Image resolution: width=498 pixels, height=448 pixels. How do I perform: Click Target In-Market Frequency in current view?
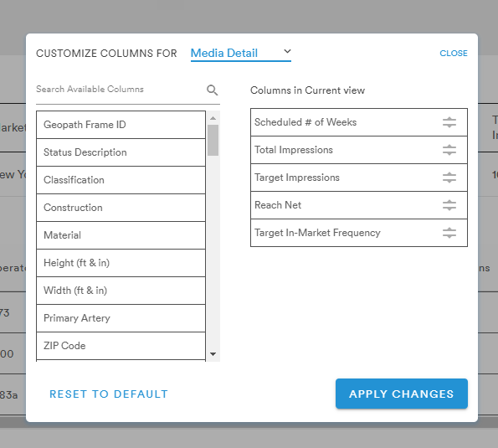click(359, 233)
